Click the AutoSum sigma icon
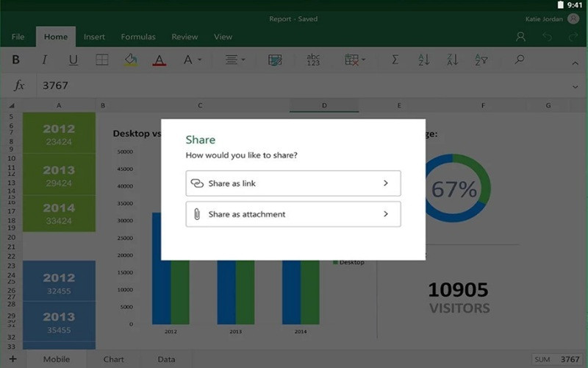Image resolution: width=588 pixels, height=368 pixels. point(395,60)
